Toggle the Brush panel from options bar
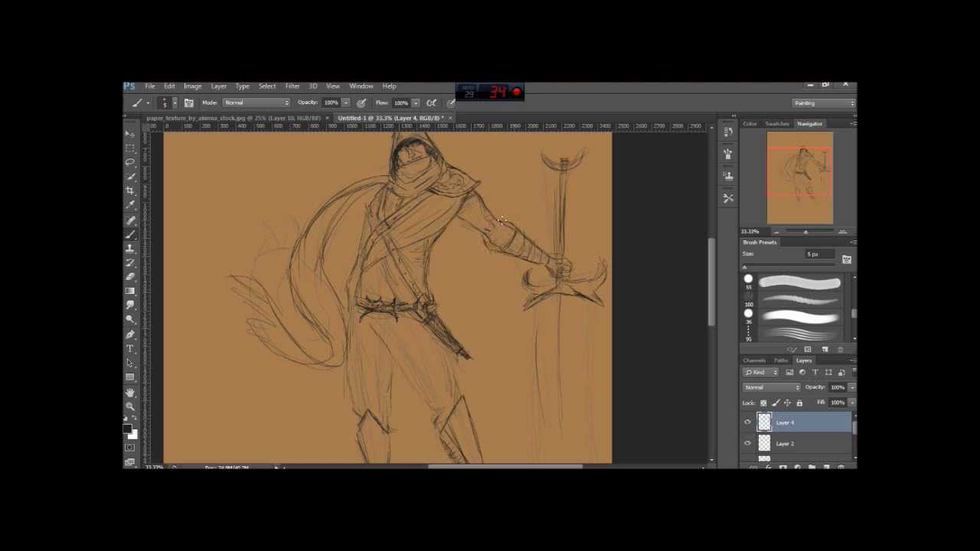 click(189, 103)
